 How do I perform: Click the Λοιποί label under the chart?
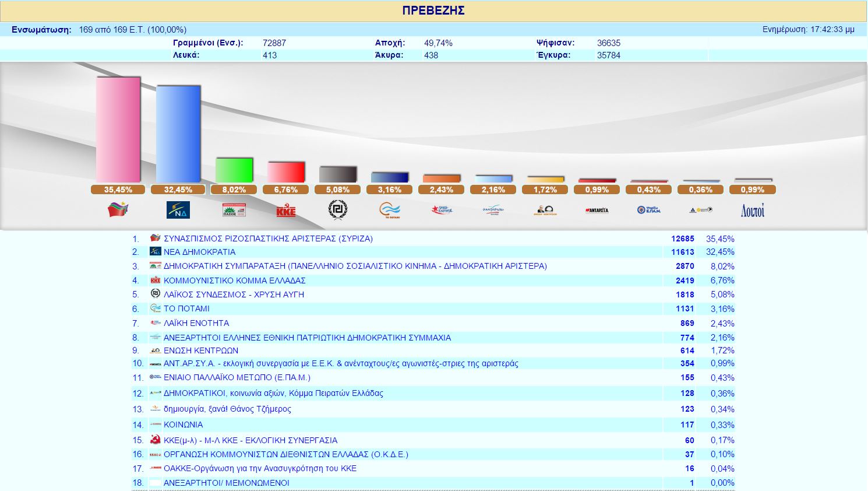[753, 211]
